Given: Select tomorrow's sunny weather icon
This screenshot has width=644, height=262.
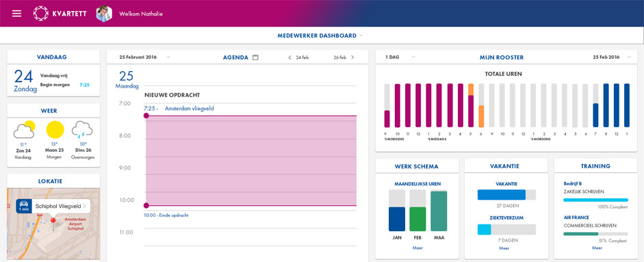Looking at the screenshot, I should click(55, 130).
